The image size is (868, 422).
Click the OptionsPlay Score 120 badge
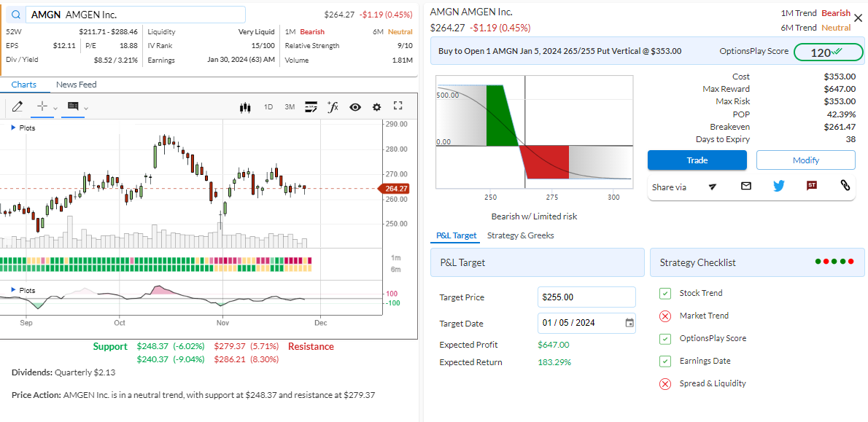[828, 52]
